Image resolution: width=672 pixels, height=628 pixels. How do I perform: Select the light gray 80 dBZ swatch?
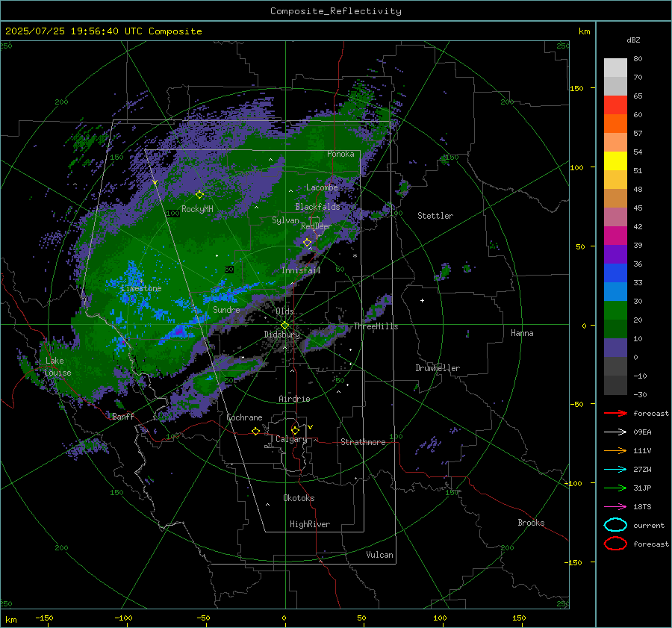click(x=615, y=67)
